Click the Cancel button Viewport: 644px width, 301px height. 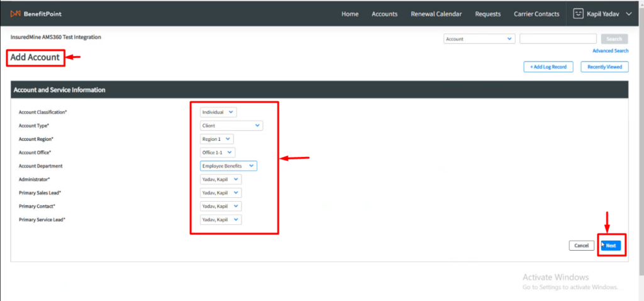581,246
